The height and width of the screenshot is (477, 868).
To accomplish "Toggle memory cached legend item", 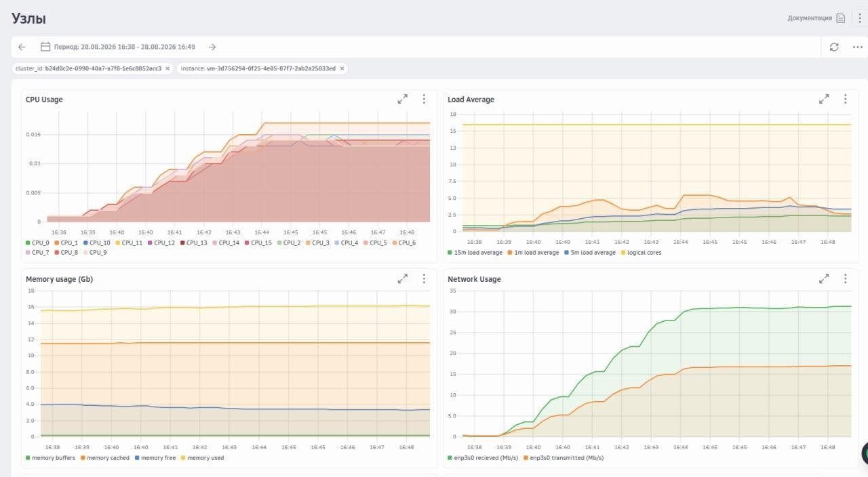I will pyautogui.click(x=105, y=457).
